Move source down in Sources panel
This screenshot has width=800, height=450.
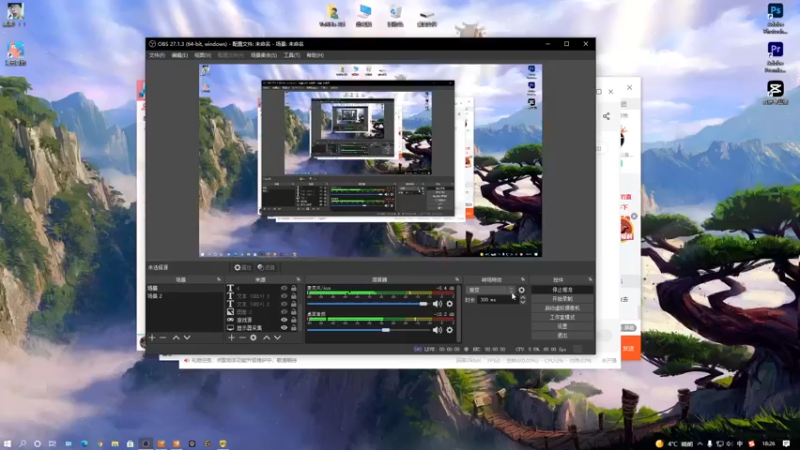[278, 337]
